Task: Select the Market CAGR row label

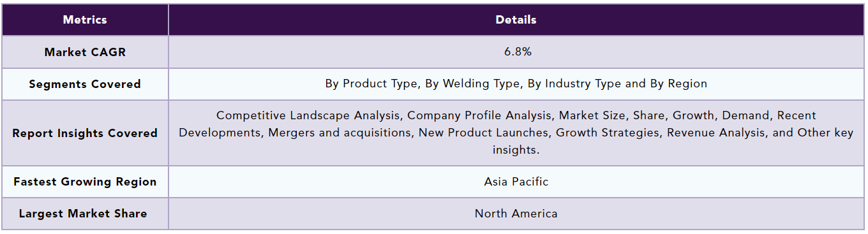Action: (85, 52)
